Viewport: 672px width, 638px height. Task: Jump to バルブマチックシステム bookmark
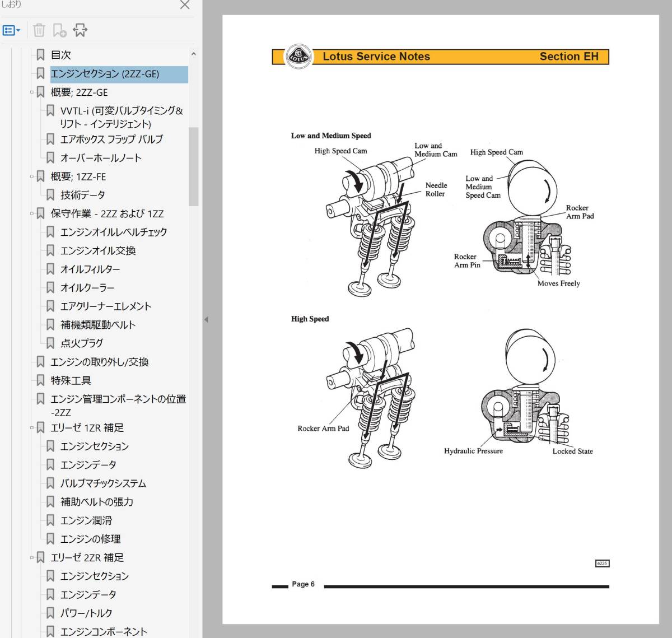click(x=103, y=483)
